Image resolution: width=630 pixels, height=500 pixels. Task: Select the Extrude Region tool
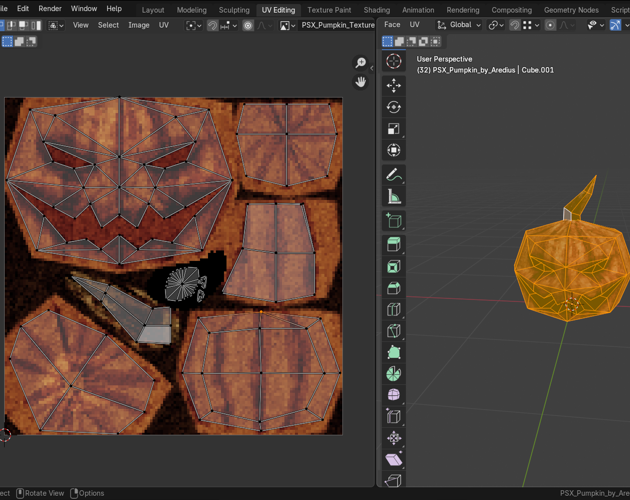coord(394,244)
